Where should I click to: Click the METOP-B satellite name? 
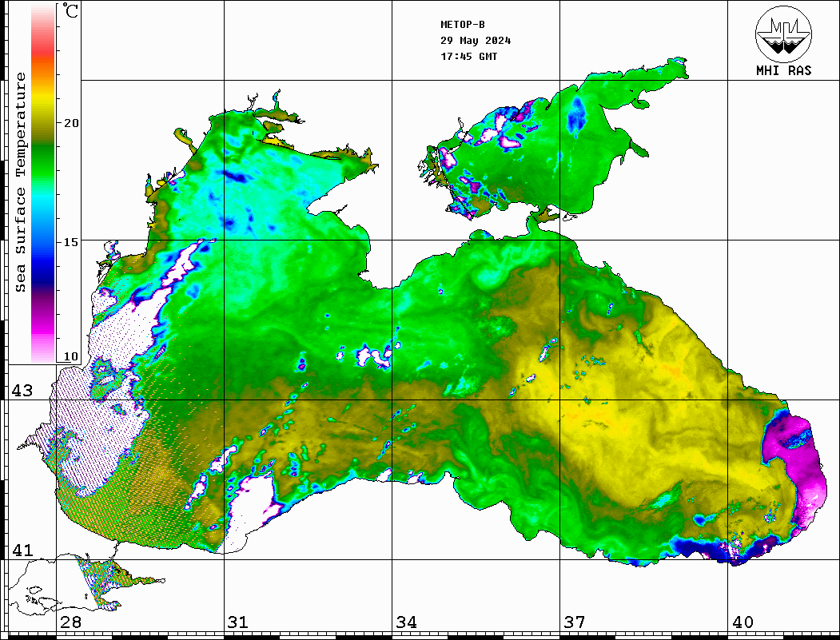[462, 25]
